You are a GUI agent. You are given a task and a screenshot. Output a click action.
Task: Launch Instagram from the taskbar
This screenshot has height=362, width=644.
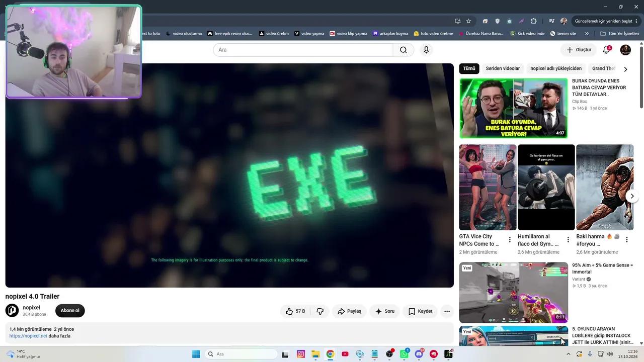[x=301, y=354]
